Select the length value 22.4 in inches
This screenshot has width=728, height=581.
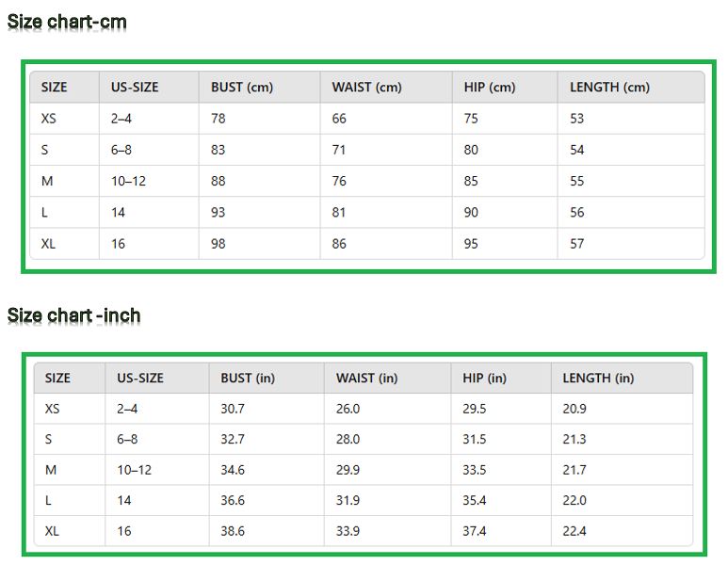(x=574, y=531)
